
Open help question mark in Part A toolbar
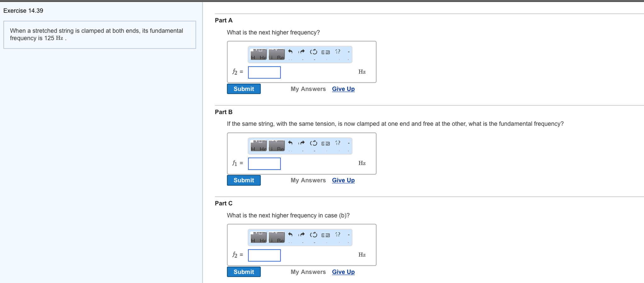click(x=338, y=52)
